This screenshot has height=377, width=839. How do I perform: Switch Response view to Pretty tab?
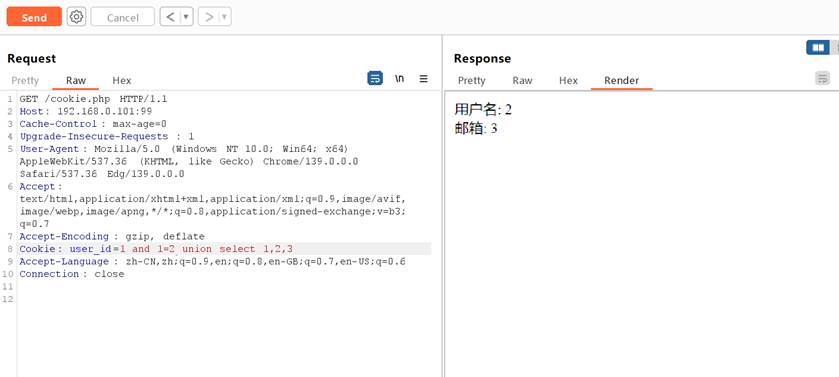(x=471, y=81)
